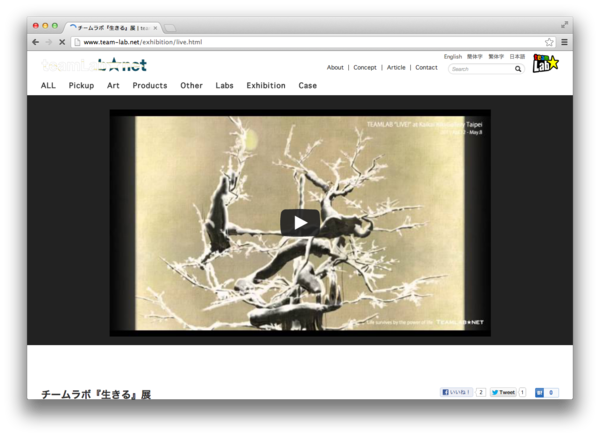Click the page document icon in address bar
The width and height of the screenshot is (600, 437).
77,42
